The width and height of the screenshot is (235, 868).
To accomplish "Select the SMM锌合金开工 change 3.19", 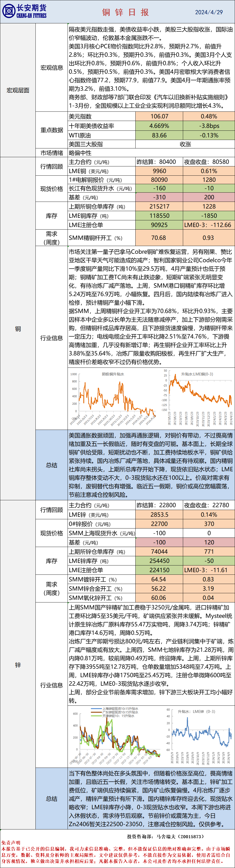I will (x=209, y=588).
